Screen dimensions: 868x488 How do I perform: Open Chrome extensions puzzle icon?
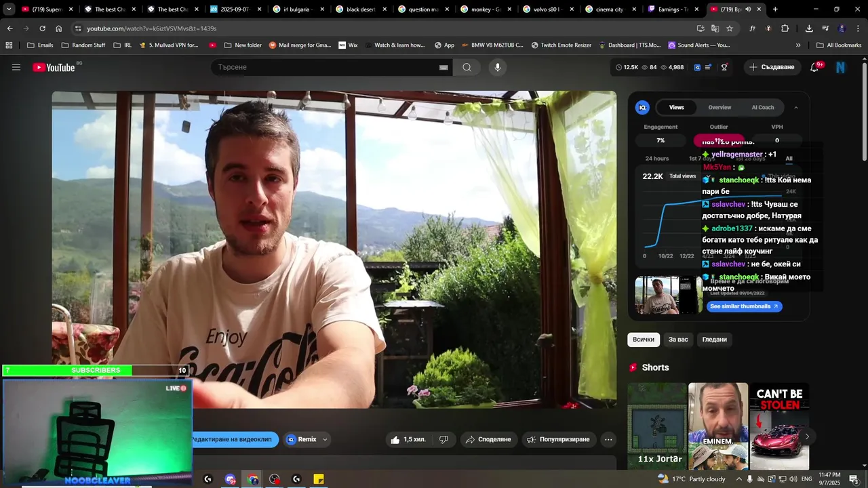click(785, 28)
